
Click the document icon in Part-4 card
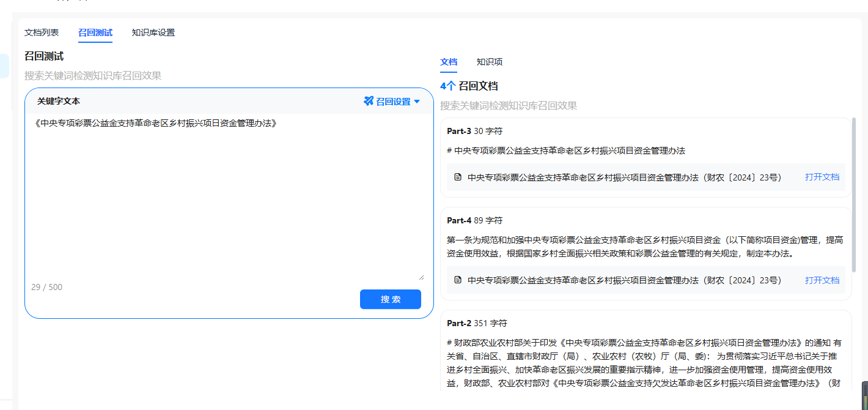(x=457, y=280)
